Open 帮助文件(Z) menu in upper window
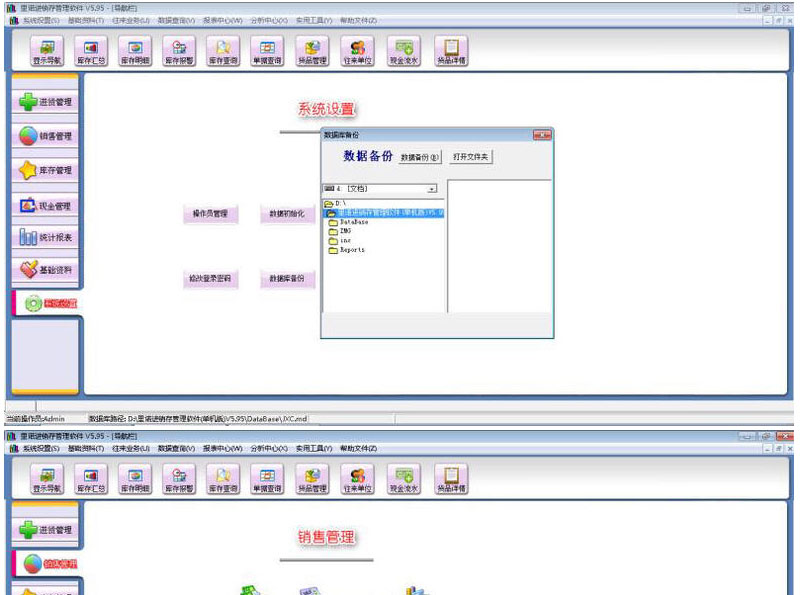The width and height of the screenshot is (800, 595). [358, 20]
